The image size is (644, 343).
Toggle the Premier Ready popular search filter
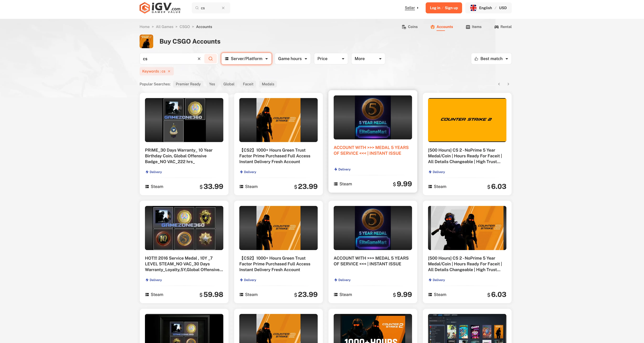(188, 84)
